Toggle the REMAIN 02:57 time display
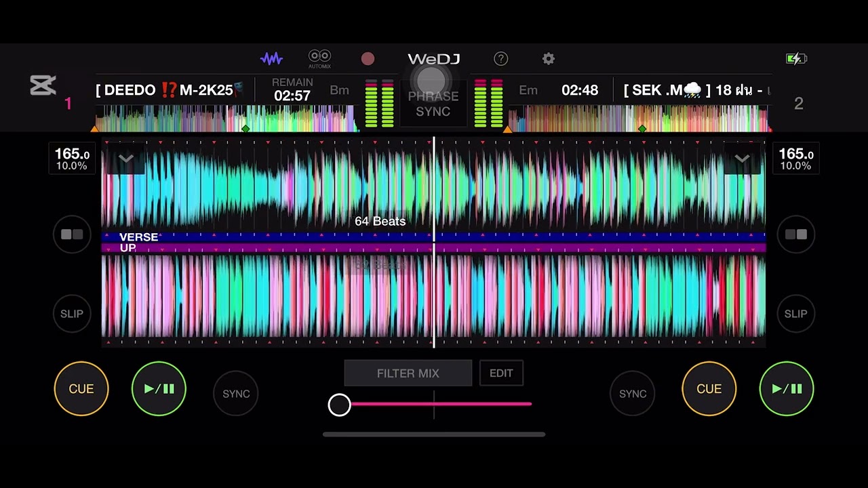Viewport: 868px width, 488px height. [x=292, y=90]
